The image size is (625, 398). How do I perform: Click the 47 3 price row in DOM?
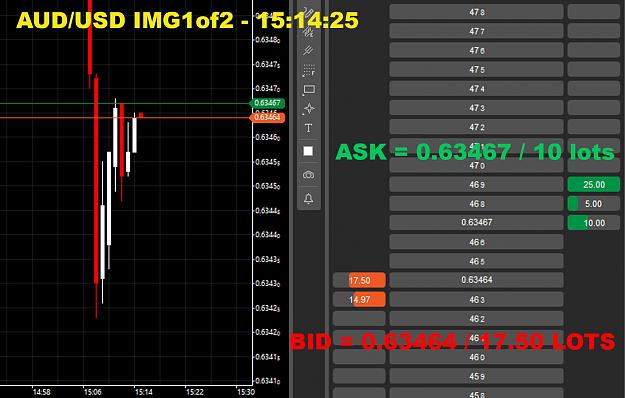[476, 108]
